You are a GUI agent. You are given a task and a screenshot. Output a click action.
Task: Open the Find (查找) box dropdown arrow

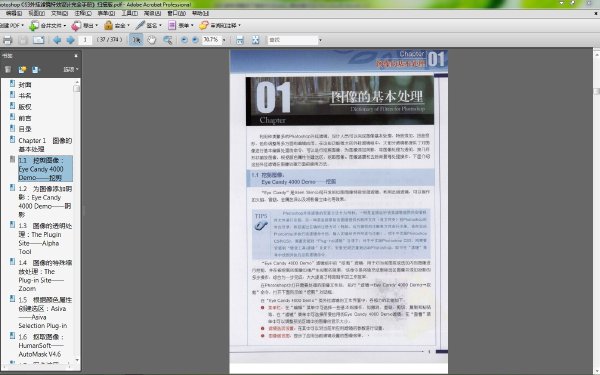[x=320, y=40]
